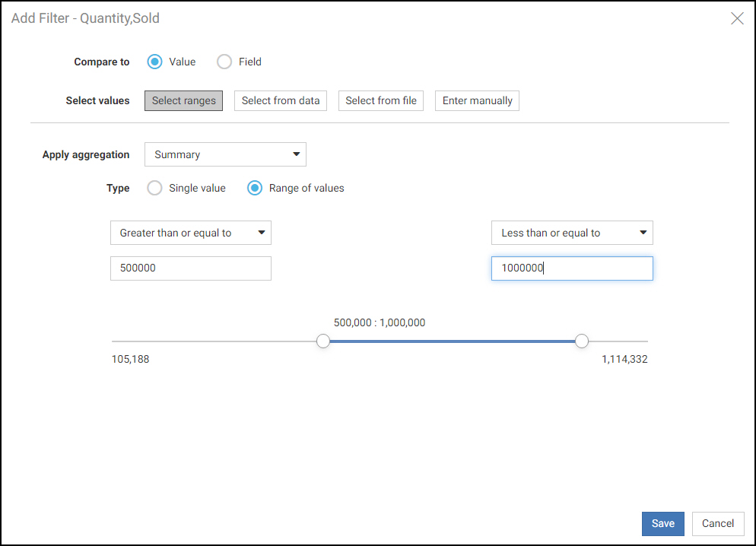Image resolution: width=756 pixels, height=546 pixels.
Task: Click the right range slider handle
Action: (582, 341)
